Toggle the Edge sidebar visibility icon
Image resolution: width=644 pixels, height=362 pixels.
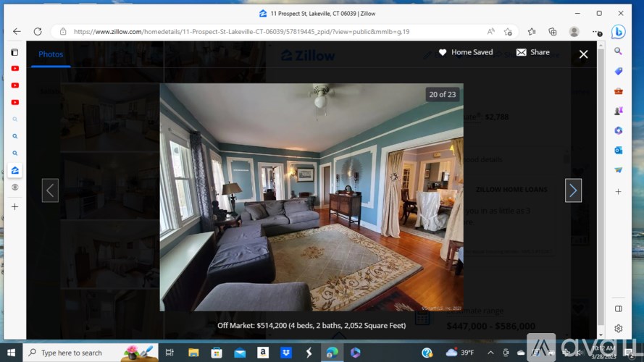point(618,308)
